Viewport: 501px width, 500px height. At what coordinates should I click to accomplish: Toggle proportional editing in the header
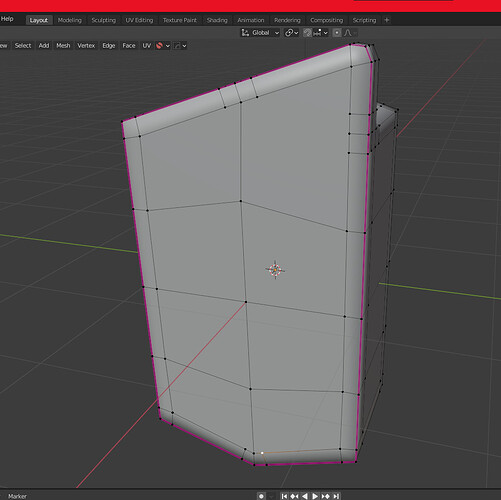tap(337, 33)
